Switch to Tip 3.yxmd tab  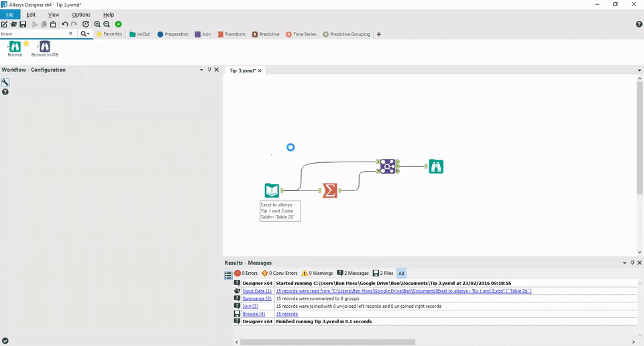(x=242, y=70)
